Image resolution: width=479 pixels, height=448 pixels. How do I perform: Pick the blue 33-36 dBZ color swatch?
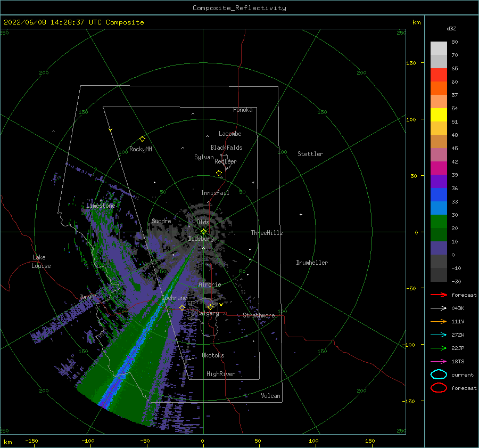coord(439,195)
